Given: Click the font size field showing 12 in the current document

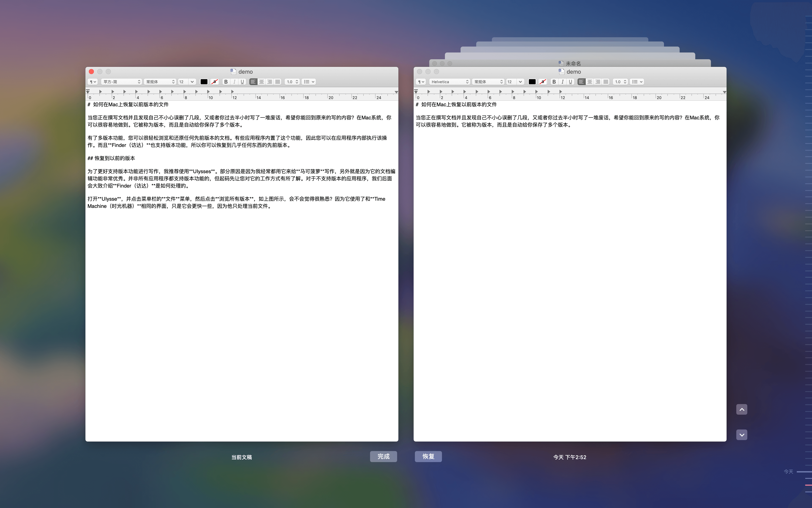Looking at the screenshot, I should pyautogui.click(x=183, y=82).
